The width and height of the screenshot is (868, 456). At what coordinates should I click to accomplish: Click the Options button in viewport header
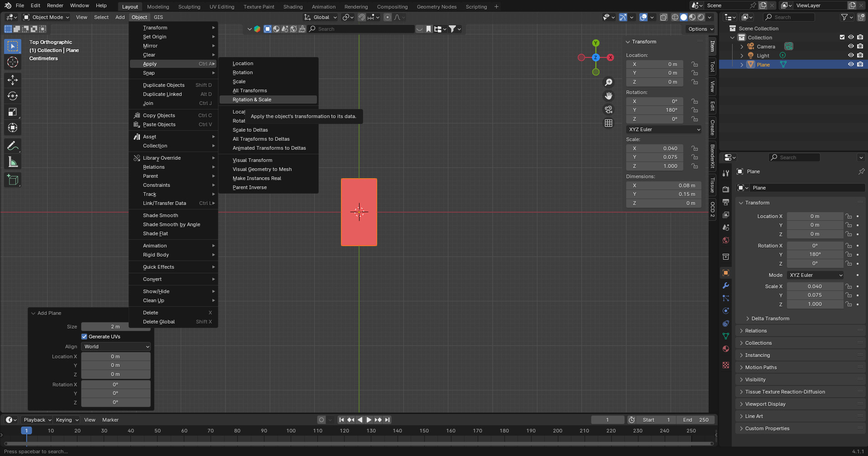[x=700, y=29]
